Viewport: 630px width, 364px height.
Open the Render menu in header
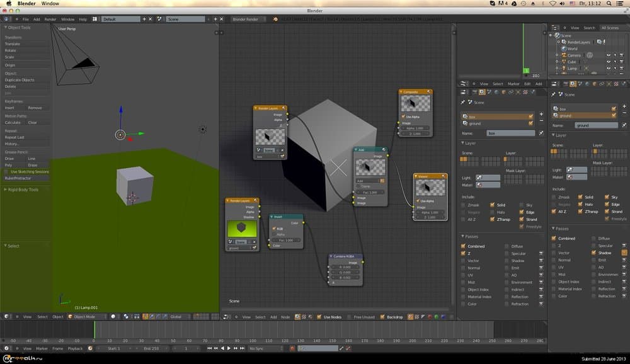(50, 20)
